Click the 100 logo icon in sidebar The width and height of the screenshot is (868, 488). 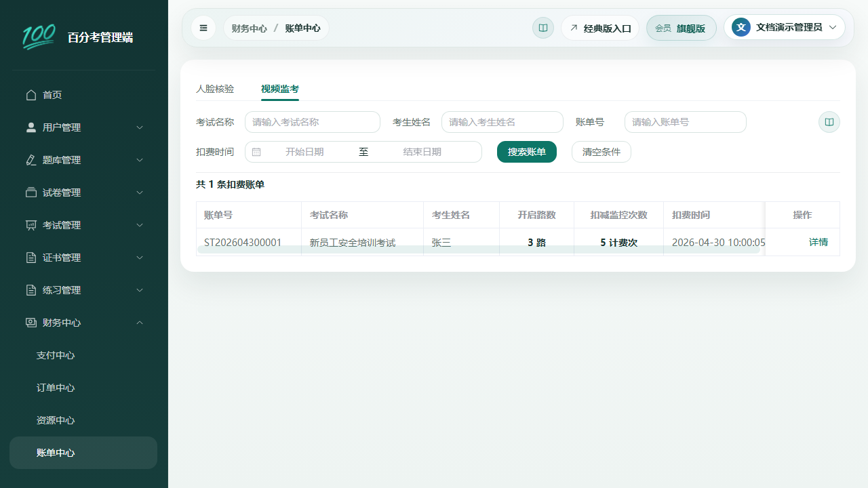[x=39, y=37]
